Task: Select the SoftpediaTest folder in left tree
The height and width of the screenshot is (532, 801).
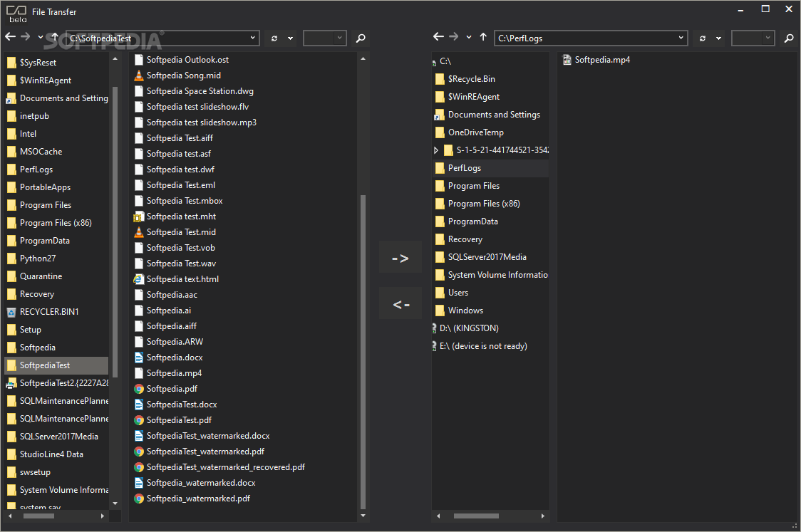Action: pos(56,365)
